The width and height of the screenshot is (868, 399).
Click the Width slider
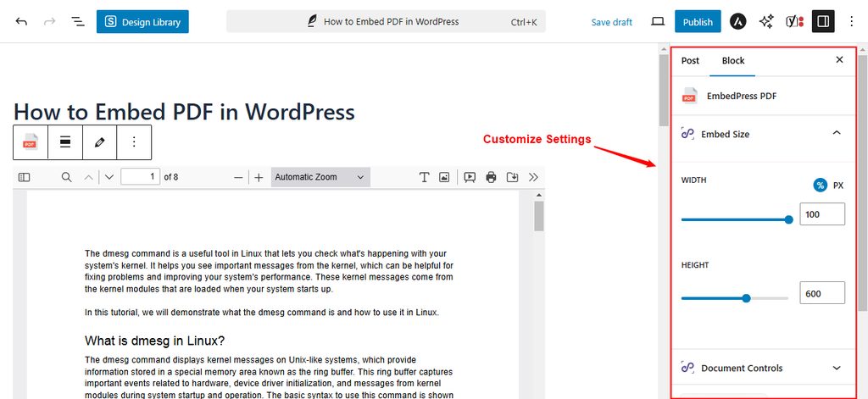(x=737, y=219)
